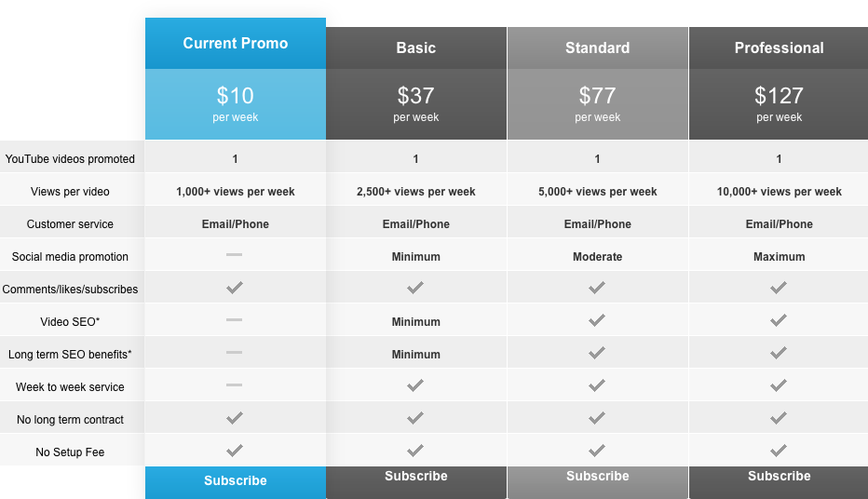This screenshot has width=868, height=499.
Task: Click the Standard $77 per week price
Action: 598,104
